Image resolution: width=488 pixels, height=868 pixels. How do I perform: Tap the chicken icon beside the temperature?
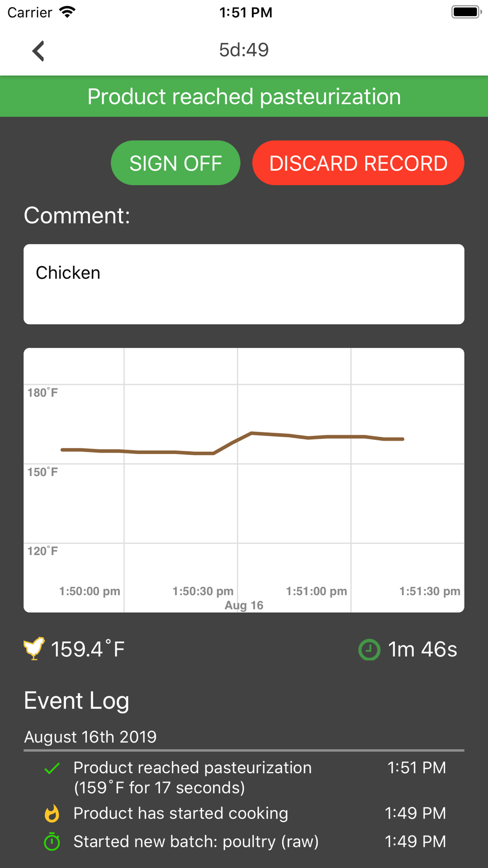(x=34, y=649)
